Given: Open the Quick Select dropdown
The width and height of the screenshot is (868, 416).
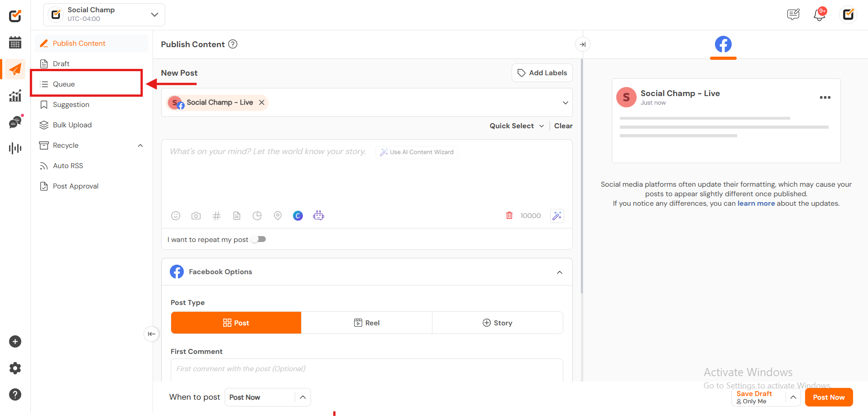Looking at the screenshot, I should coord(517,126).
